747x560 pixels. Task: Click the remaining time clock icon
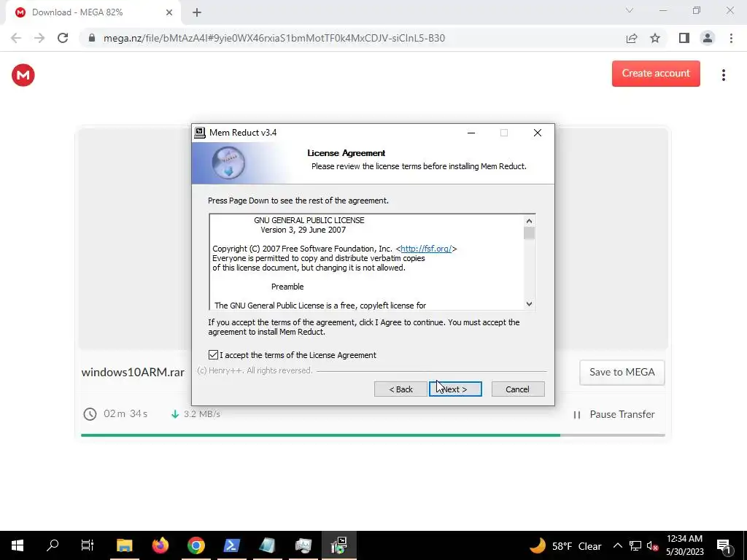pyautogui.click(x=90, y=414)
